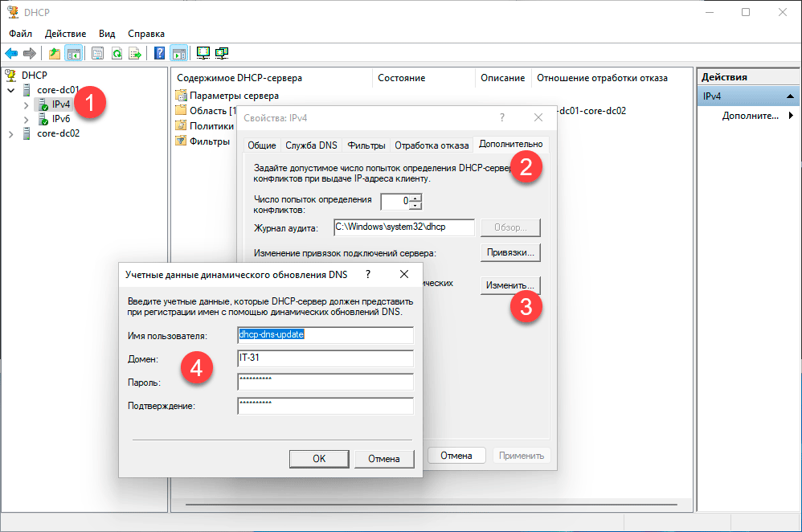Click the Привязки... button
This screenshot has height=532, width=802.
(510, 252)
